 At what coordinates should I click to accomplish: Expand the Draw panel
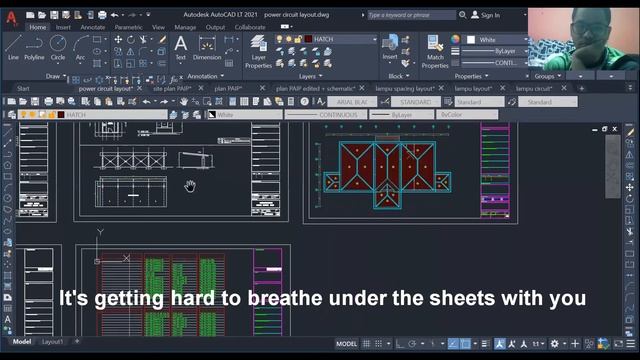(x=56, y=76)
